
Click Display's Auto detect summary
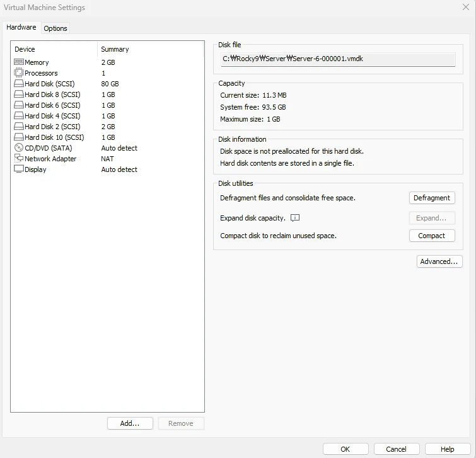coord(119,169)
